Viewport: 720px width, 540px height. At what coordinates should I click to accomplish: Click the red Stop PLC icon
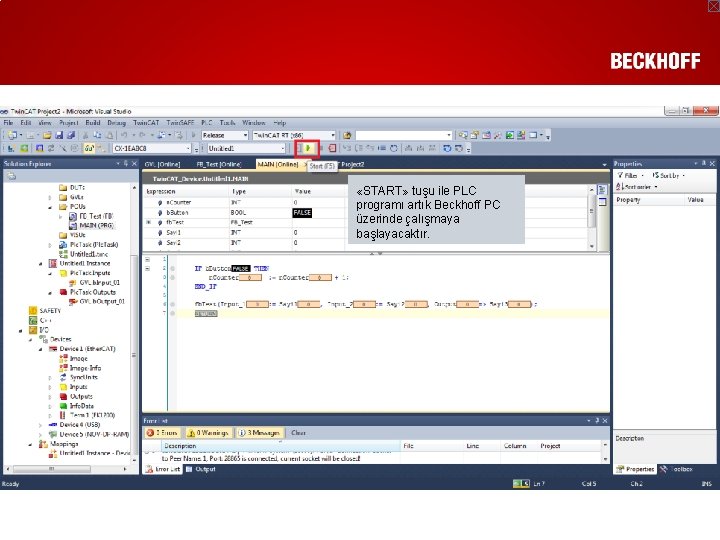[x=321, y=148]
